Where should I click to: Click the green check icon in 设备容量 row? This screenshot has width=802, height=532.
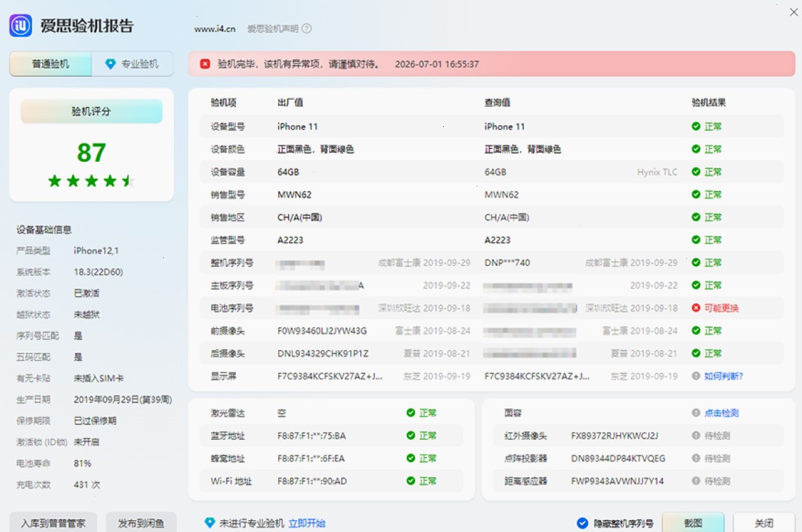pyautogui.click(x=696, y=172)
